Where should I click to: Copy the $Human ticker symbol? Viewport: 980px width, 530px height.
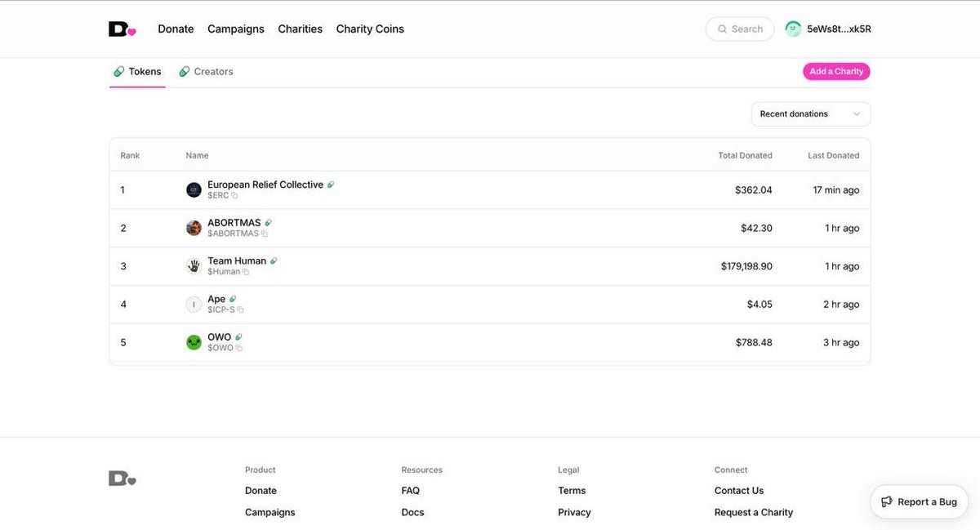(246, 272)
